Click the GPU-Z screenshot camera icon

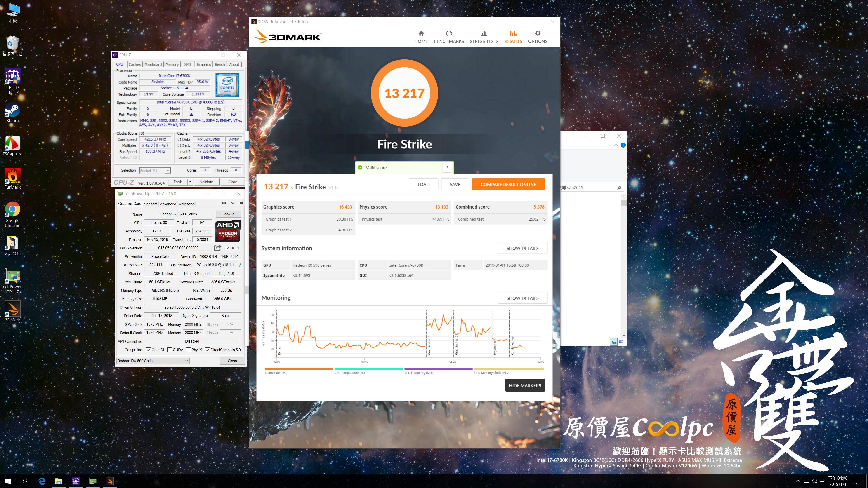point(224,203)
